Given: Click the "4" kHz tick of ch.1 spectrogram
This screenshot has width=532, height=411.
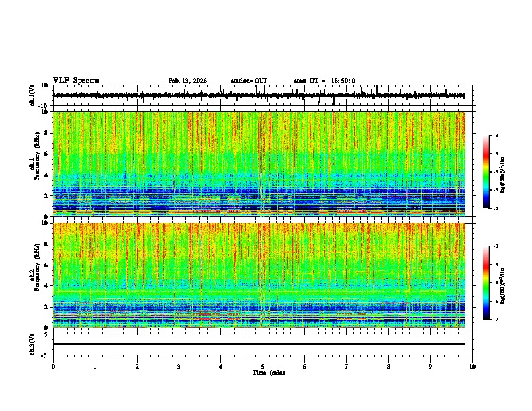Looking at the screenshot, I should (x=46, y=175).
